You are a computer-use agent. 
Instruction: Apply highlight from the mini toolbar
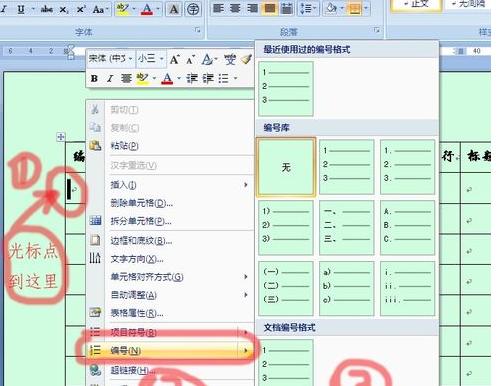tap(143, 79)
